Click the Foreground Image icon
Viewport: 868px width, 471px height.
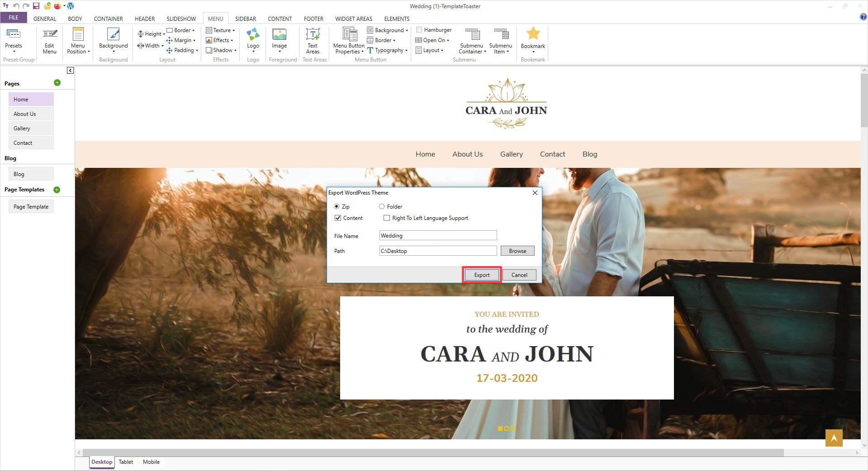point(279,35)
